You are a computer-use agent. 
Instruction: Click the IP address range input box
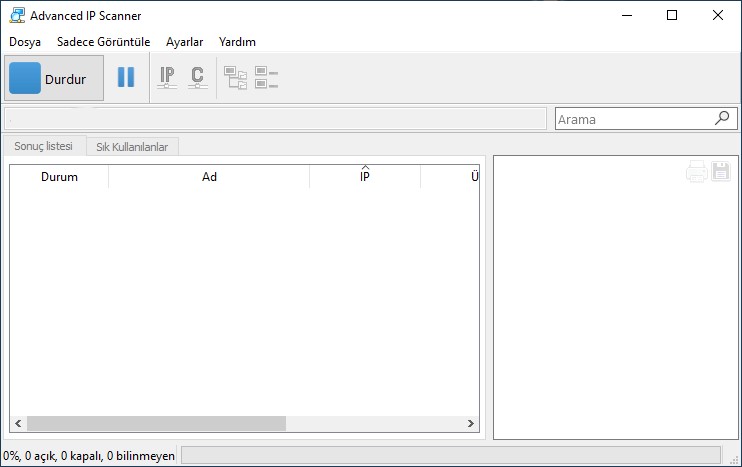tap(275, 119)
